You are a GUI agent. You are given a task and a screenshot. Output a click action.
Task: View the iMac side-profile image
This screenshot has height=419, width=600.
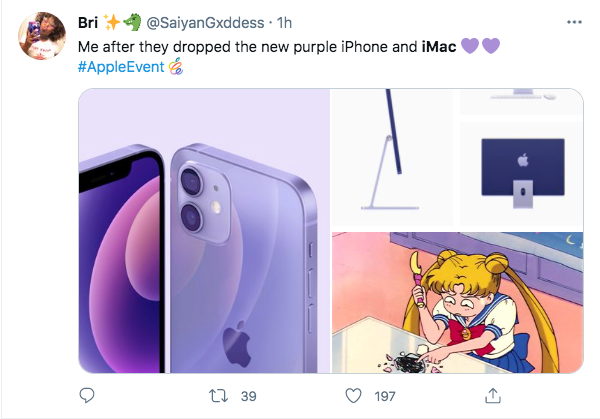point(394,158)
